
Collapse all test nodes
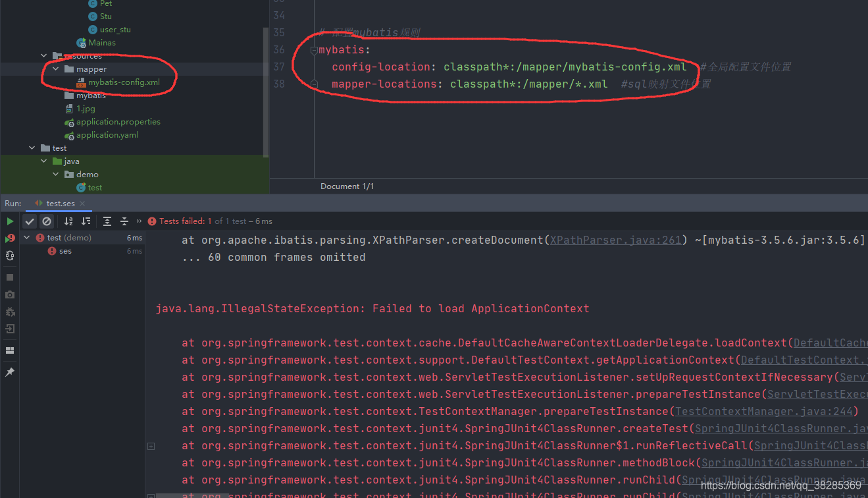[x=125, y=221]
